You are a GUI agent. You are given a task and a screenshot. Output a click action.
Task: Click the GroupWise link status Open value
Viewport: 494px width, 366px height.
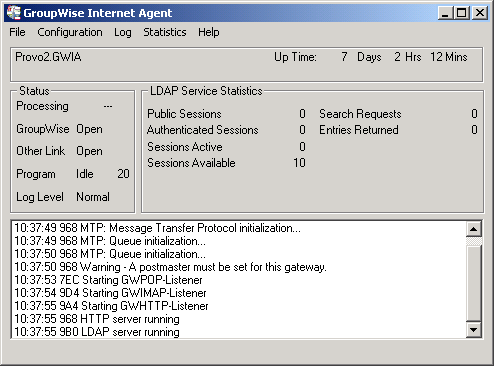click(x=89, y=129)
